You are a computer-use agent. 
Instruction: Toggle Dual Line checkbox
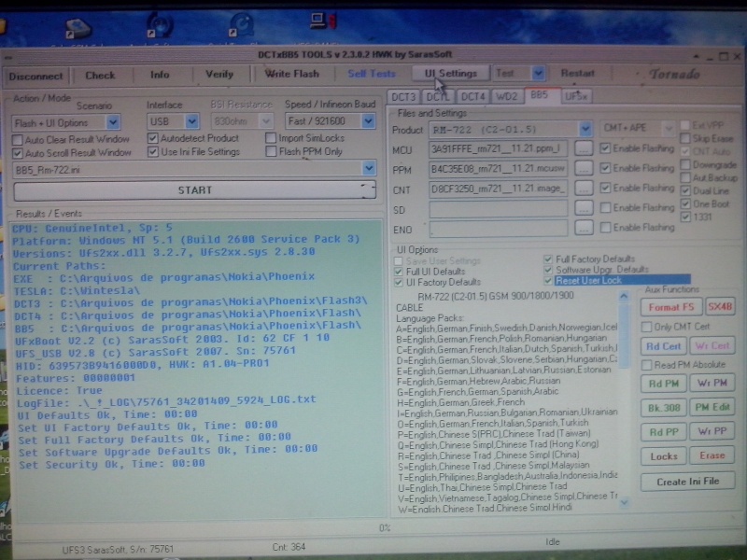pos(685,190)
